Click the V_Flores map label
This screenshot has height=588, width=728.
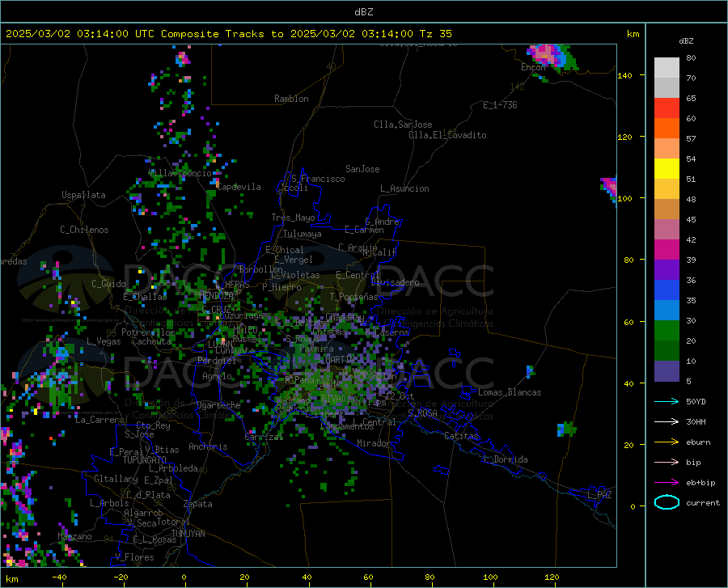click(134, 557)
